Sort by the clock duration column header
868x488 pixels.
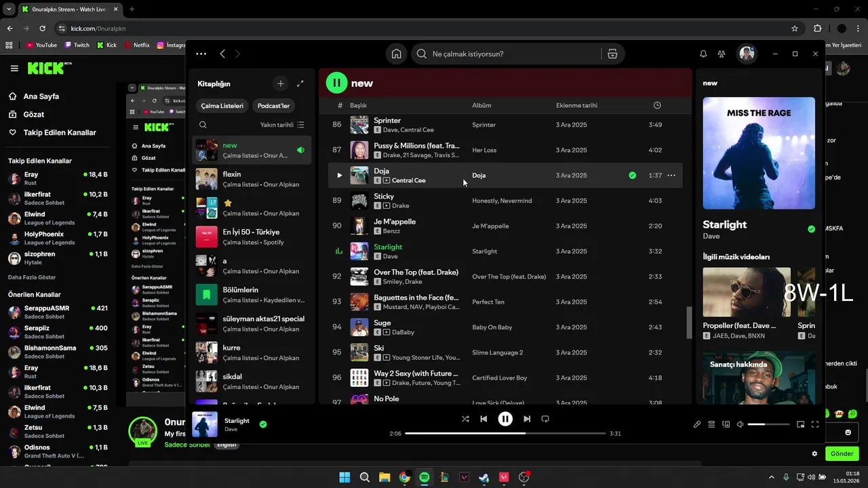point(657,105)
